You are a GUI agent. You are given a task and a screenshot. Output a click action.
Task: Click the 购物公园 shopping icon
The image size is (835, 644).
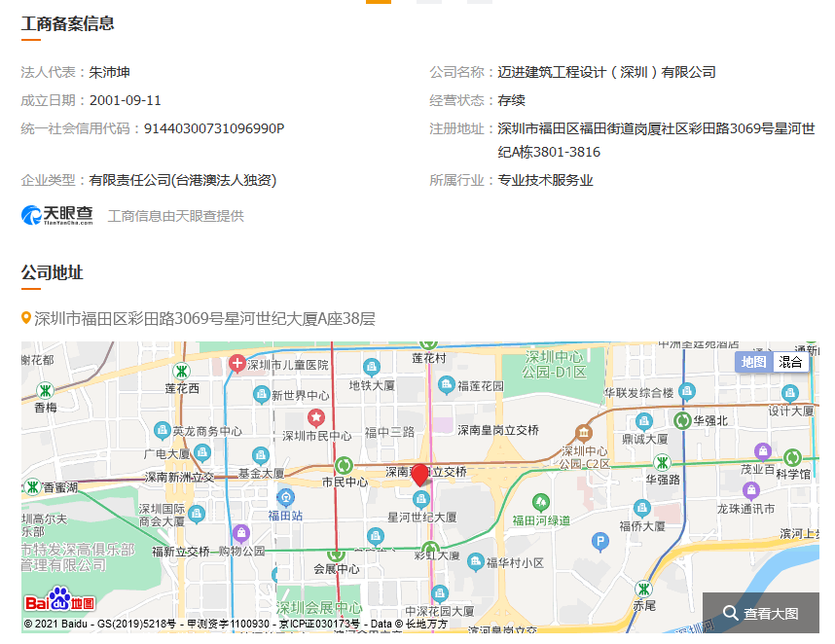pyautogui.click(x=241, y=533)
